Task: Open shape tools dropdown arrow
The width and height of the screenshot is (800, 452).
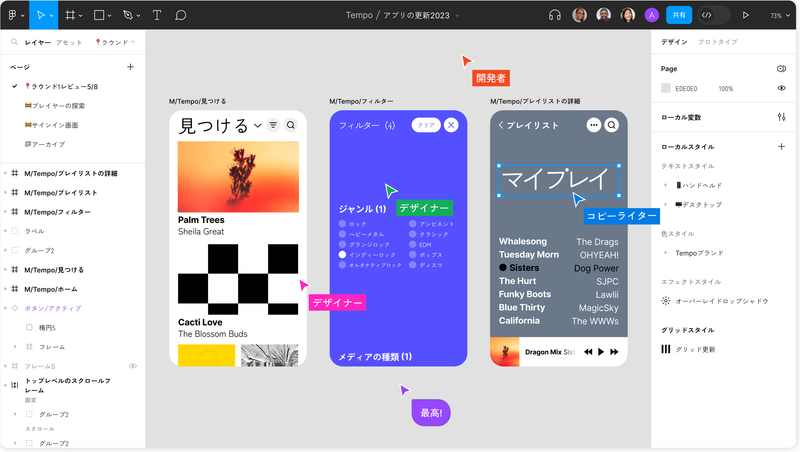Action: point(109,16)
